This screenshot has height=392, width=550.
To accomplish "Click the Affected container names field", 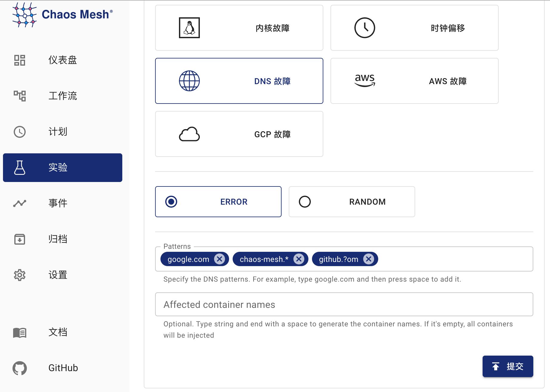I will pos(344,305).
